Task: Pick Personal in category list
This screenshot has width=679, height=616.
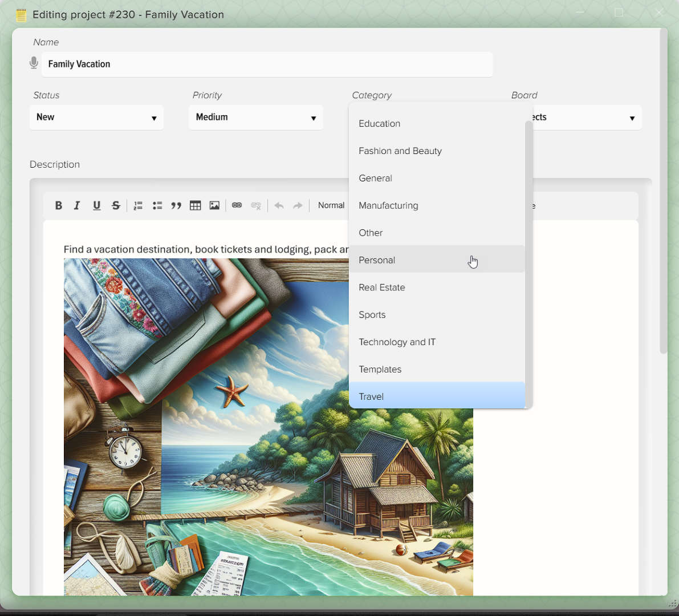Action: [x=437, y=260]
